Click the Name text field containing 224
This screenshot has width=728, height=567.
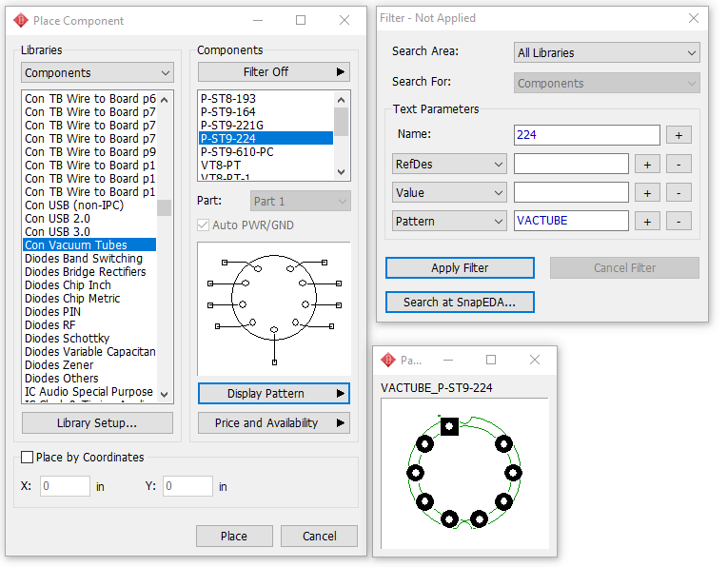coord(587,135)
